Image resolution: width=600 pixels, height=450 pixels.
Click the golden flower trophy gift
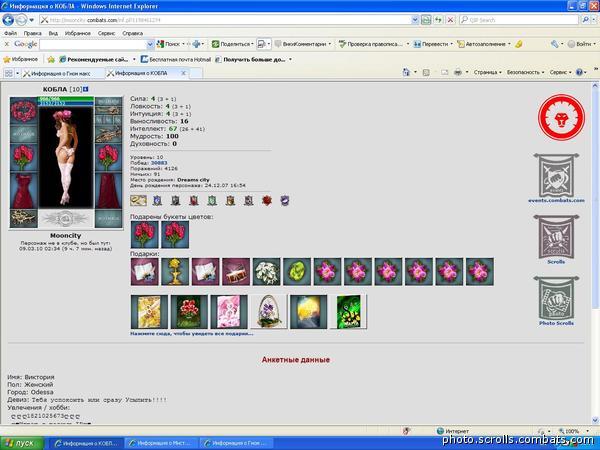(175, 272)
